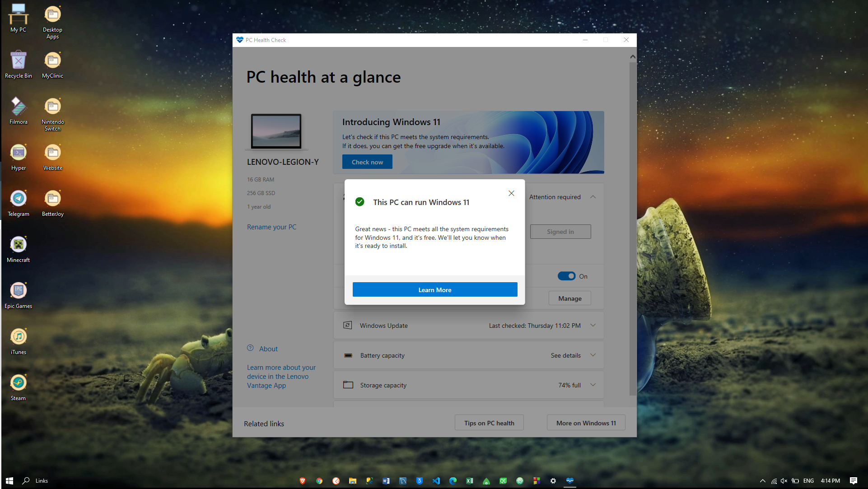Open the taskbar notification center

tap(853, 481)
